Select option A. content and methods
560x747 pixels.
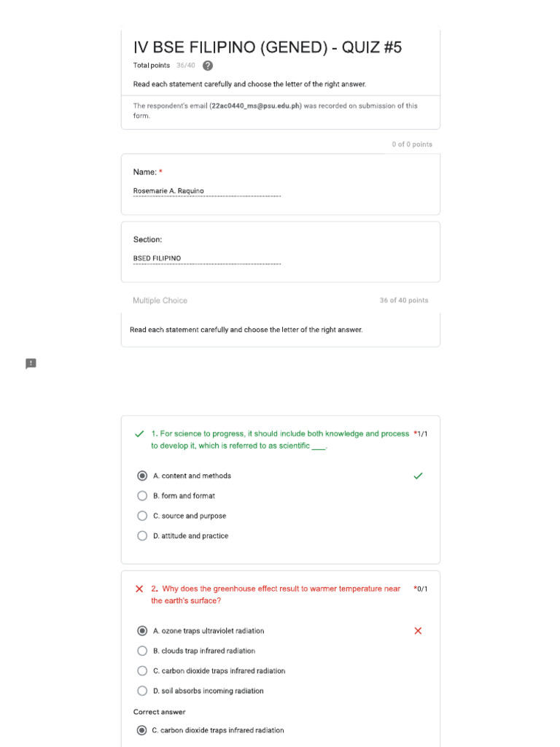coord(142,476)
